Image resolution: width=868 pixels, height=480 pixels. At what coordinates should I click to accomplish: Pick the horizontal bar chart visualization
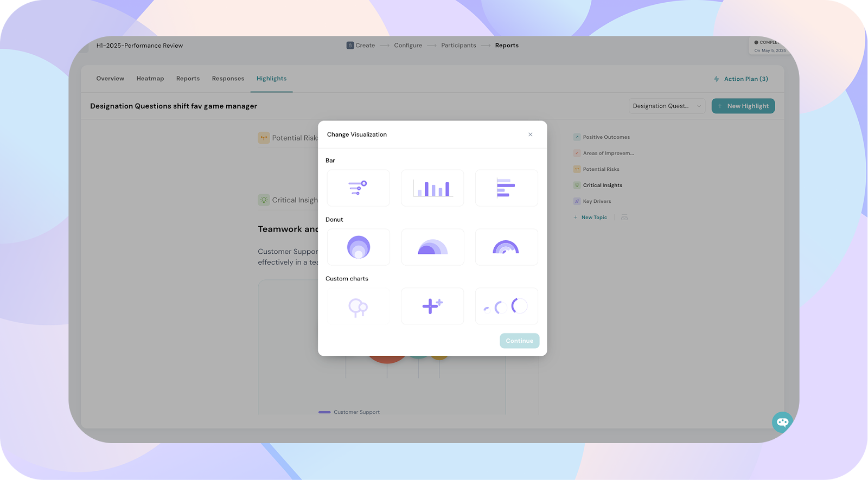coord(506,188)
